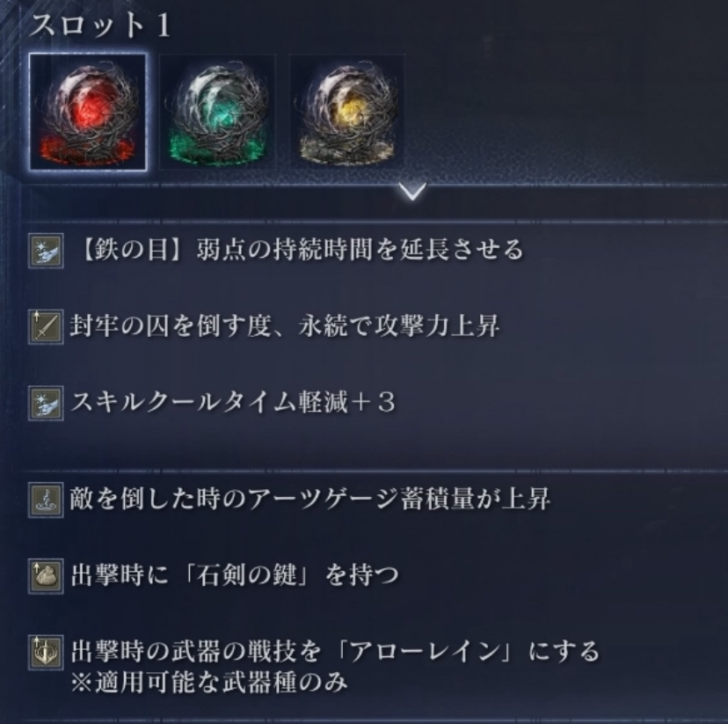Click the 石剣の鍵 pouch icon
Screen dimensions: 728x724
46,576
